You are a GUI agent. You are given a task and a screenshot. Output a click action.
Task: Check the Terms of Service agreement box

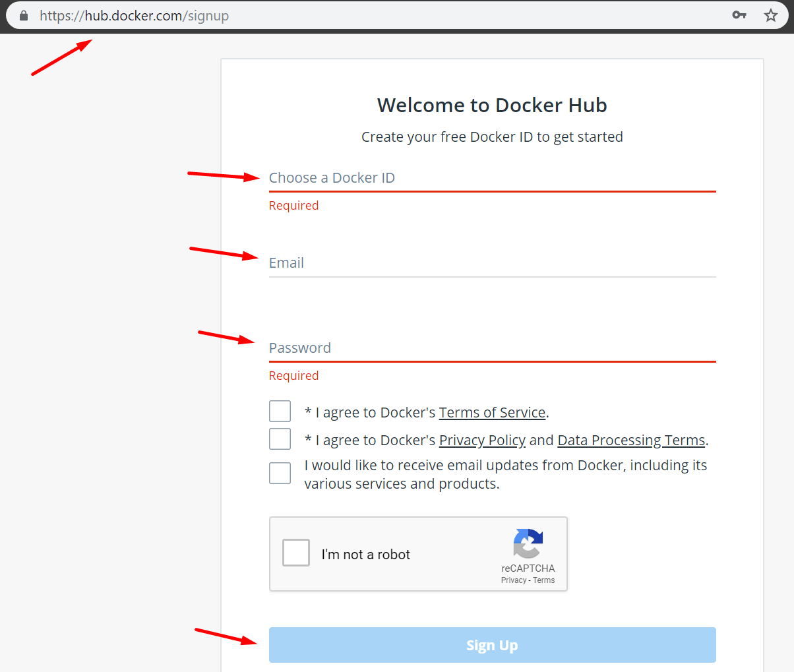point(280,411)
